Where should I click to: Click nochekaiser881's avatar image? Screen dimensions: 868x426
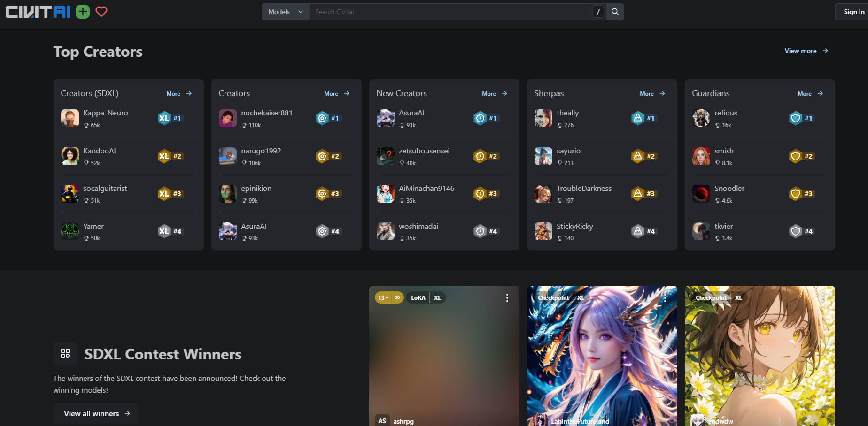tap(228, 118)
